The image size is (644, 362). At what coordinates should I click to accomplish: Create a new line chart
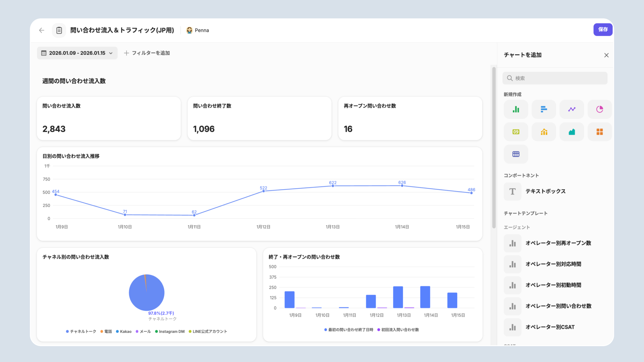[x=572, y=109]
